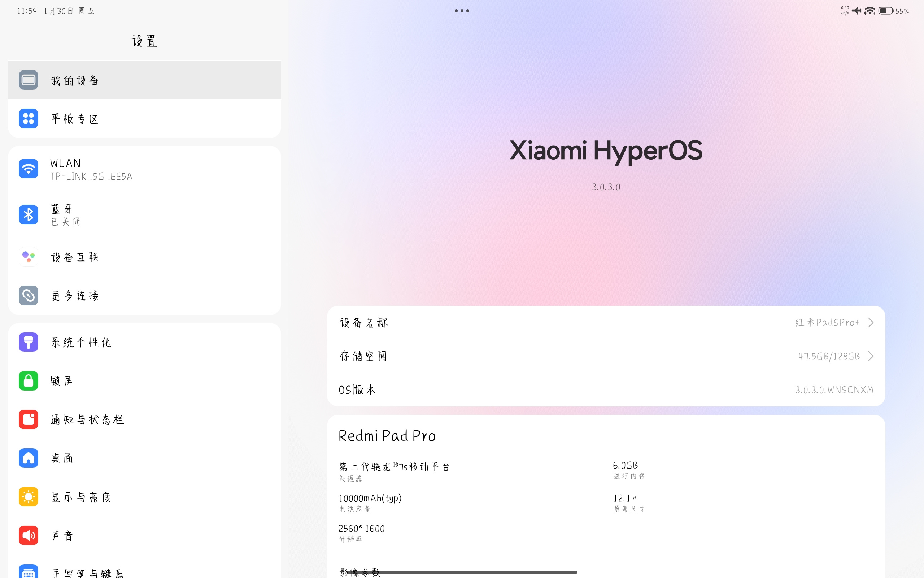
Task: Tap the airplane mode icon in the status bar
Action: [x=857, y=11]
